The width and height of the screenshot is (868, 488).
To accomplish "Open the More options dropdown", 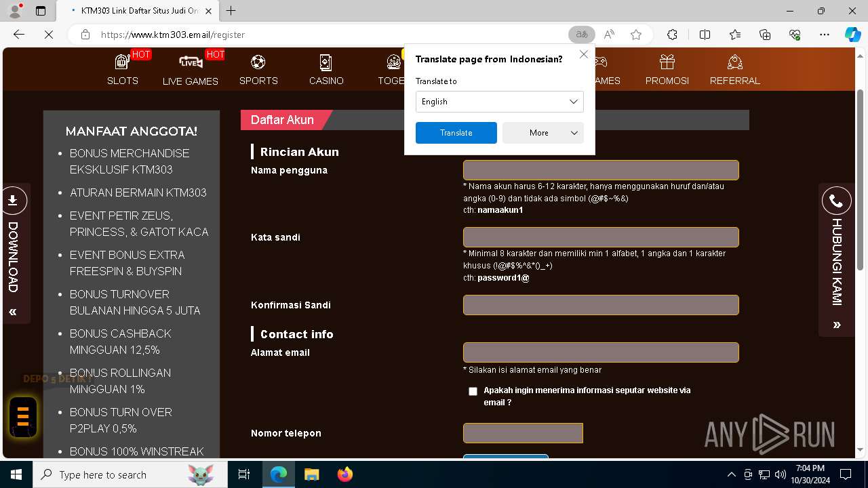I will [x=543, y=133].
